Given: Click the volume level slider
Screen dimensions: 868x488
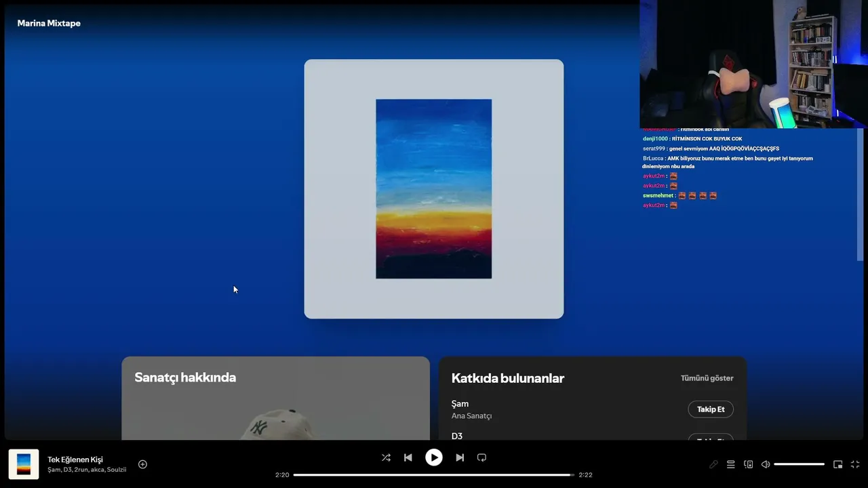Looking at the screenshot, I should [799, 464].
